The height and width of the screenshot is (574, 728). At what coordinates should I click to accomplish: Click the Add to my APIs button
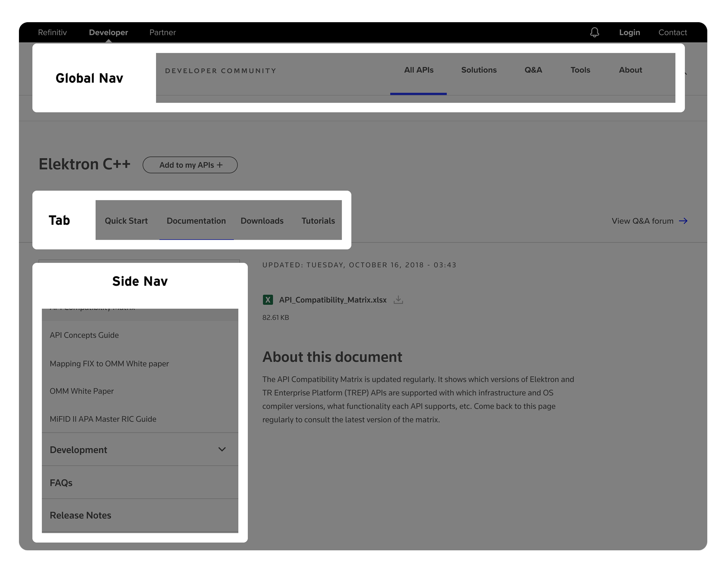pyautogui.click(x=190, y=165)
